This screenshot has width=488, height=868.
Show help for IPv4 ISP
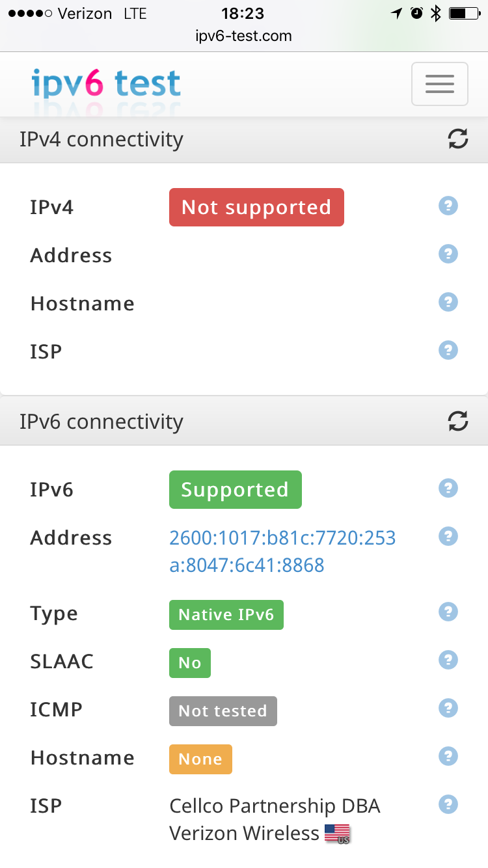[448, 350]
